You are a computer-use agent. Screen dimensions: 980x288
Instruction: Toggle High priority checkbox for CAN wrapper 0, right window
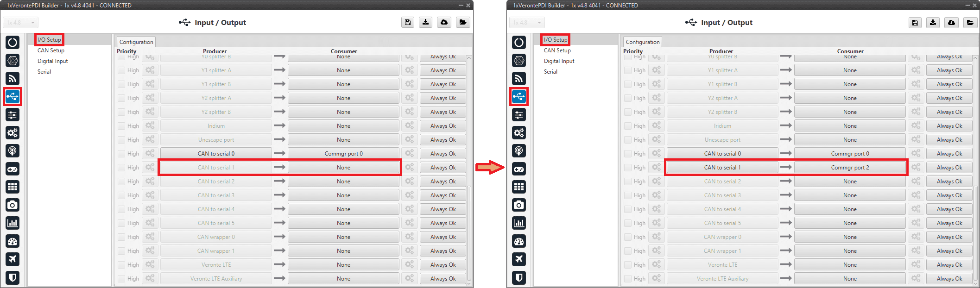click(x=628, y=237)
